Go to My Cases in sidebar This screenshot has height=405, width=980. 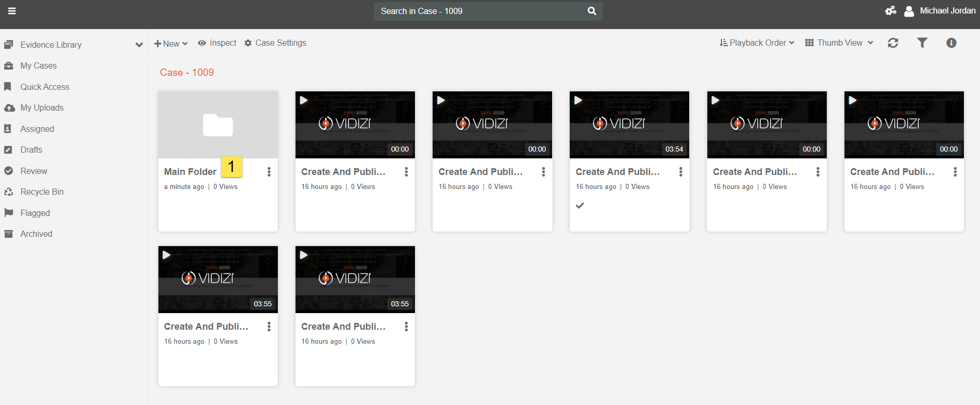point(38,66)
